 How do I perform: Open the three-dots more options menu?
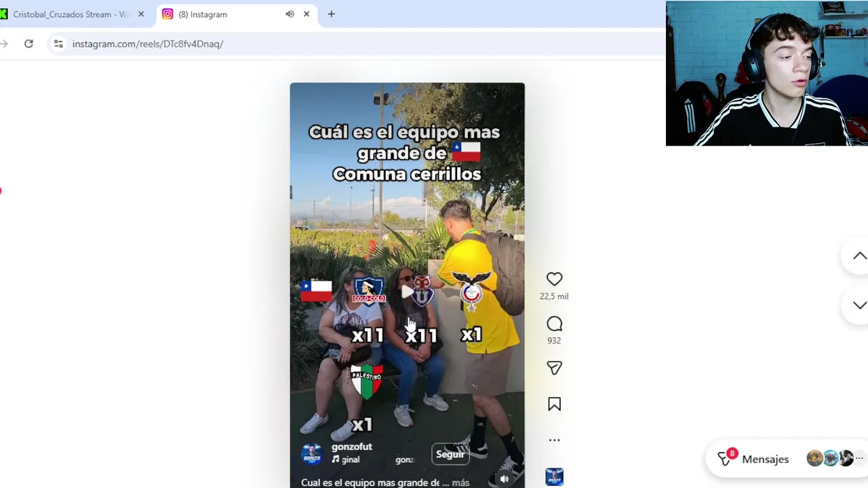coord(554,440)
